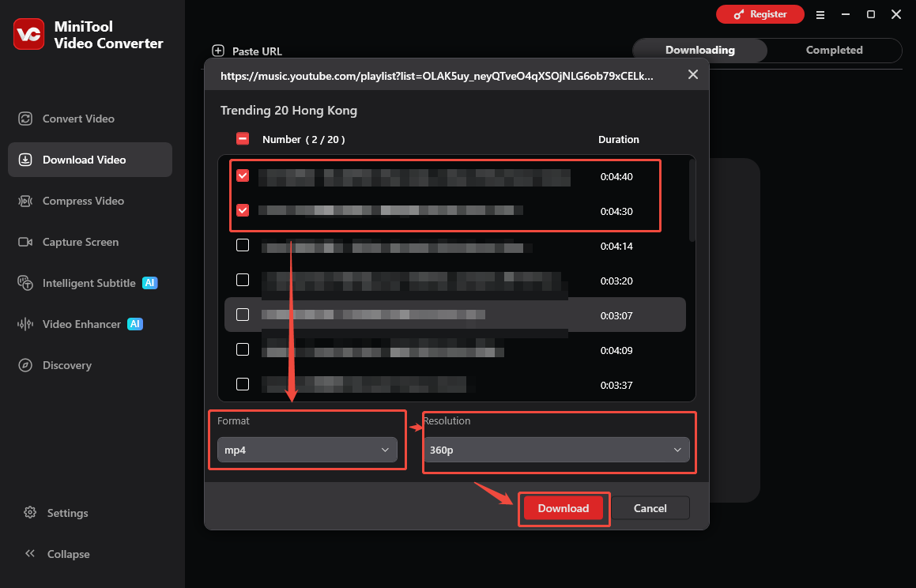Click the Trending 20 Hong Kong title
This screenshot has width=916, height=588.
click(x=288, y=111)
